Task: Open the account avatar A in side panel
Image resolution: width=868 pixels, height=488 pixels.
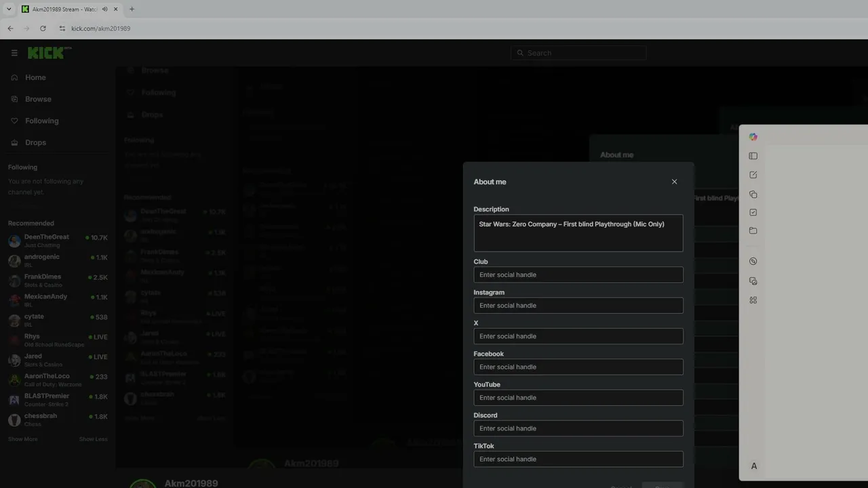Action: pos(754,466)
